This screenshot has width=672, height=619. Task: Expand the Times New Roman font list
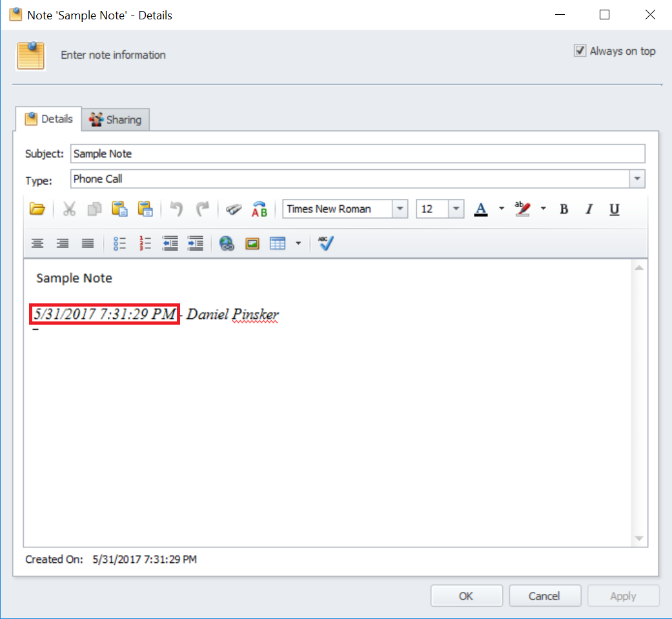tap(400, 209)
